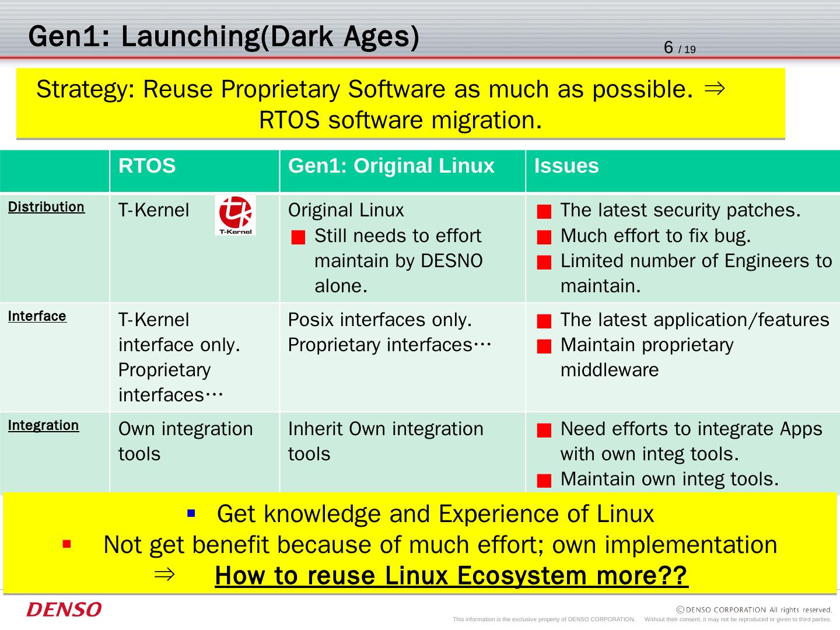Open the underlined 'Distribution' row label
Viewport: 840px width, 630px height.
(x=46, y=207)
